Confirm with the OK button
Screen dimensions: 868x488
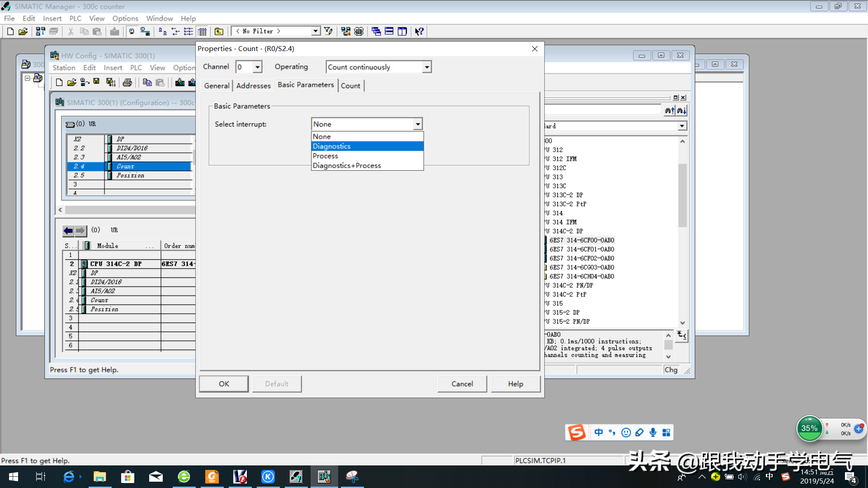click(224, 384)
